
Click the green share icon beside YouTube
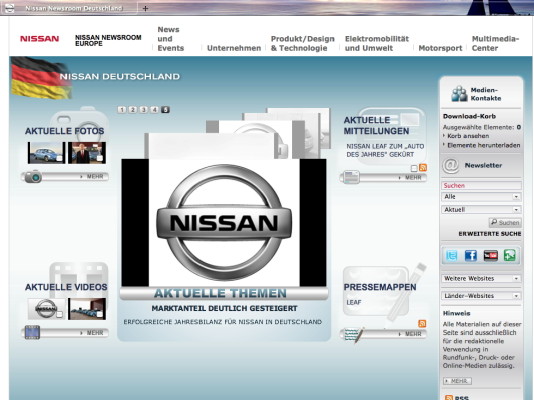(509, 255)
